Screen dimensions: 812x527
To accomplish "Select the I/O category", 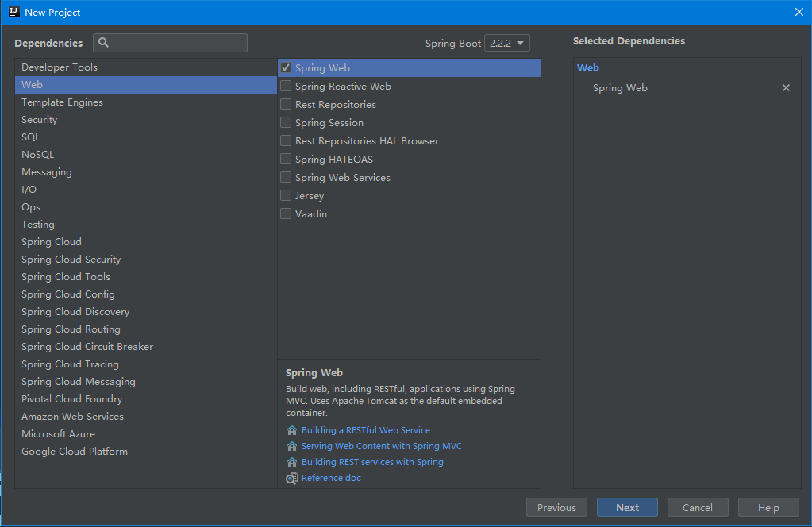I will 146,190.
